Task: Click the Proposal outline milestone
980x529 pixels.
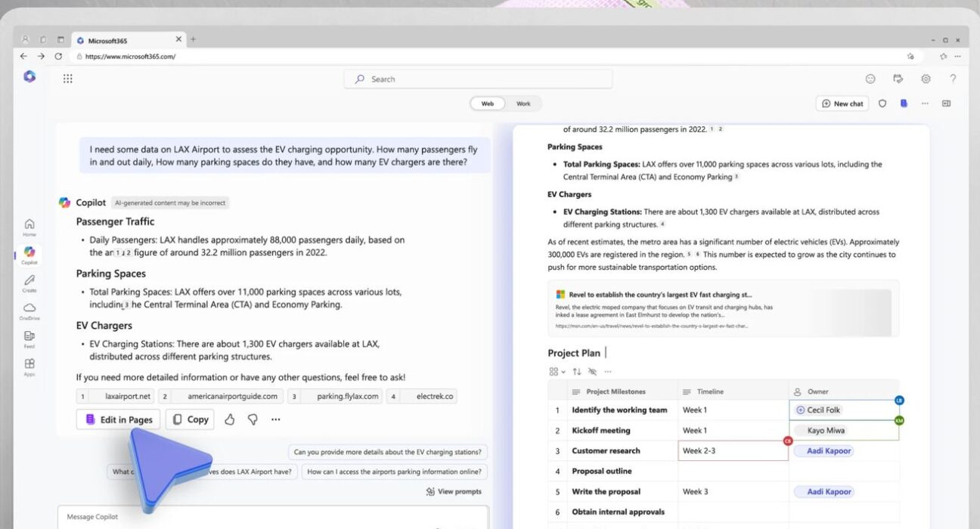Action: click(602, 471)
